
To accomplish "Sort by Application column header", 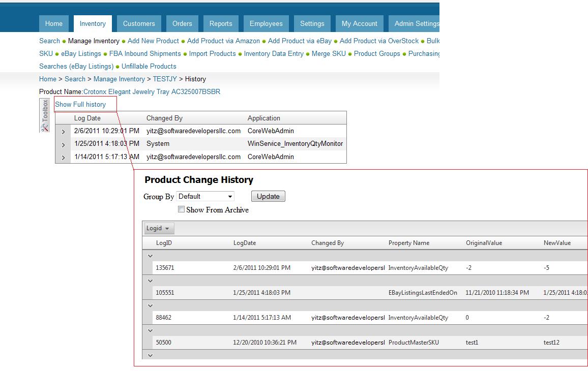I will click(263, 118).
